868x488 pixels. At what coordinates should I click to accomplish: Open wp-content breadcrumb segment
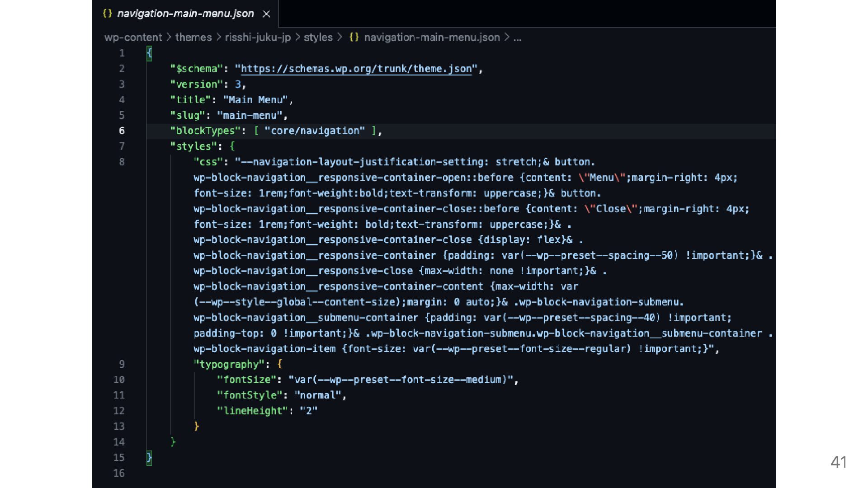coord(133,38)
